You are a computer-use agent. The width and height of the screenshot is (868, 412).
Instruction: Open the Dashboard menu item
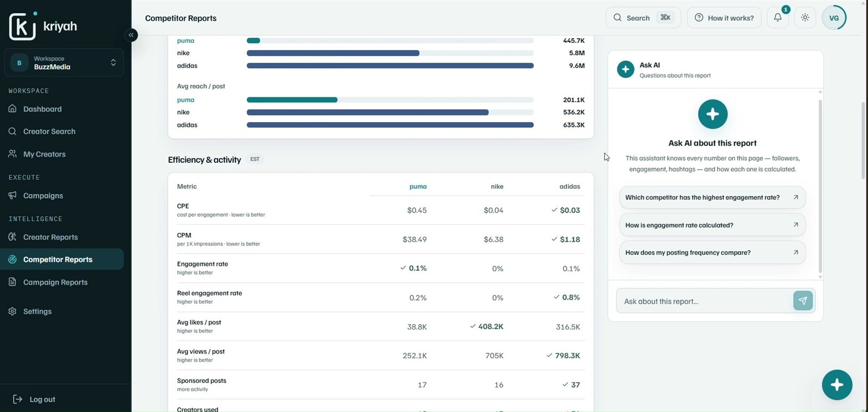coord(62,109)
